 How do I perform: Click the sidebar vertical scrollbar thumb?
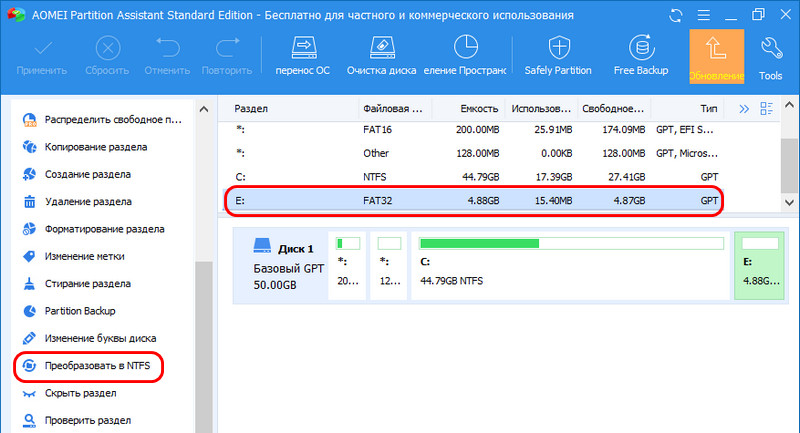click(204, 347)
